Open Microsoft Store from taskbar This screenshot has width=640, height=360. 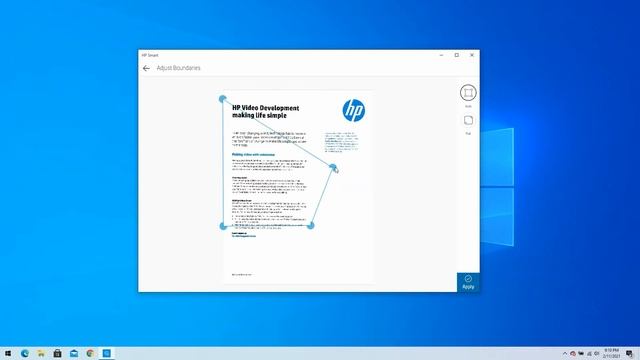click(58, 353)
